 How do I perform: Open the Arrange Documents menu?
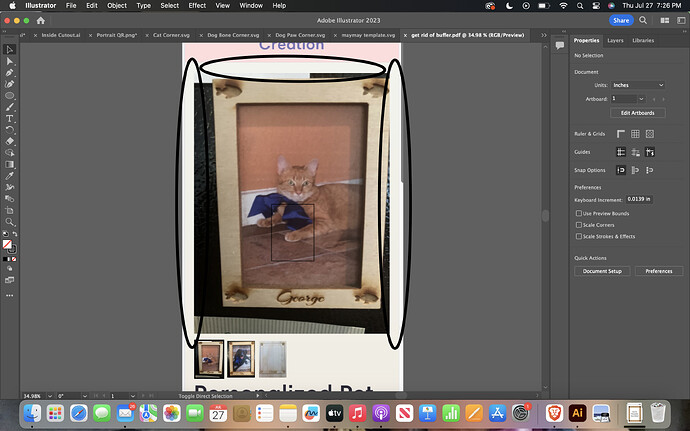click(x=665, y=21)
